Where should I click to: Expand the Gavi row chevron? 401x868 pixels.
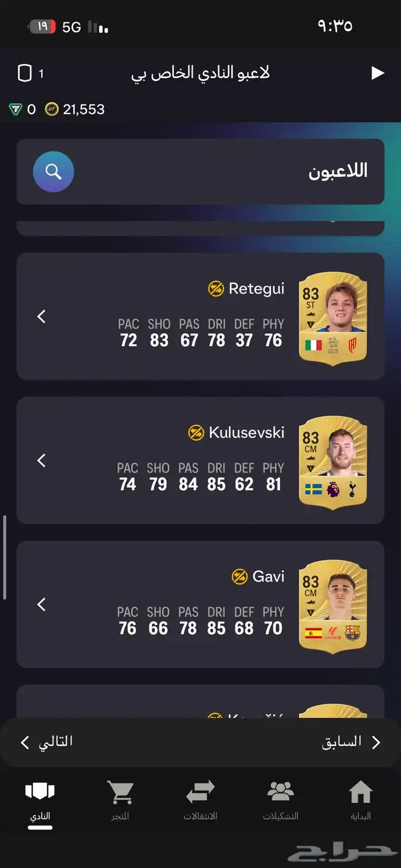pyautogui.click(x=41, y=604)
